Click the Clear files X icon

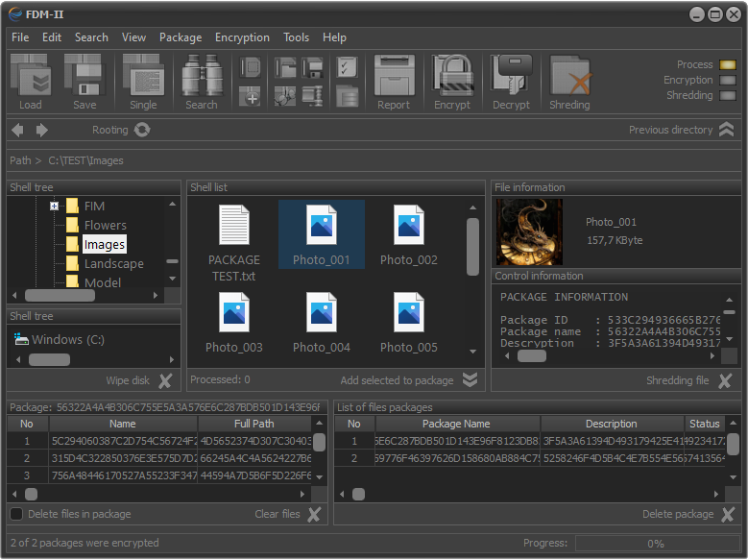coord(314,515)
